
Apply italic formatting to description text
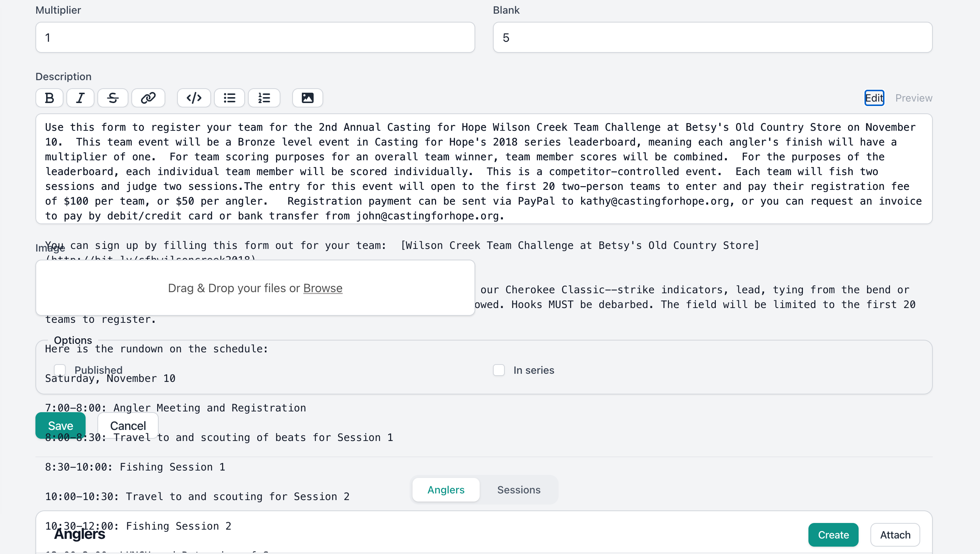click(80, 98)
